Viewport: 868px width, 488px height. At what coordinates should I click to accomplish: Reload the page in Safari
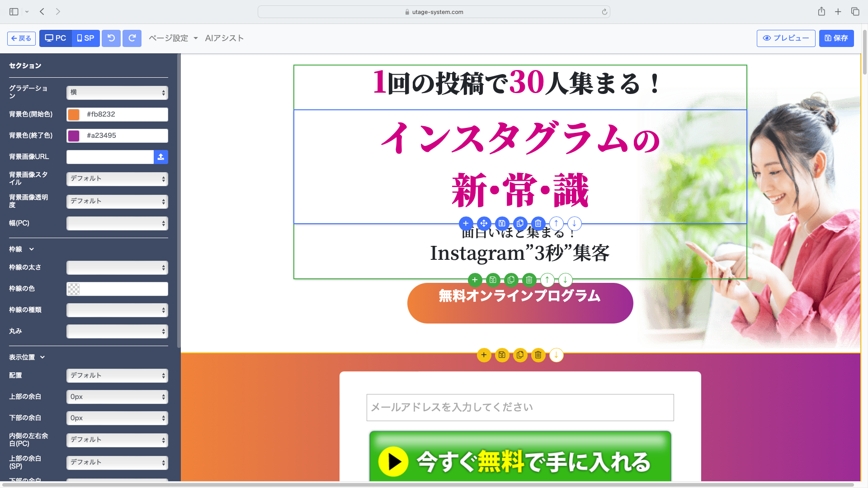tap(604, 12)
